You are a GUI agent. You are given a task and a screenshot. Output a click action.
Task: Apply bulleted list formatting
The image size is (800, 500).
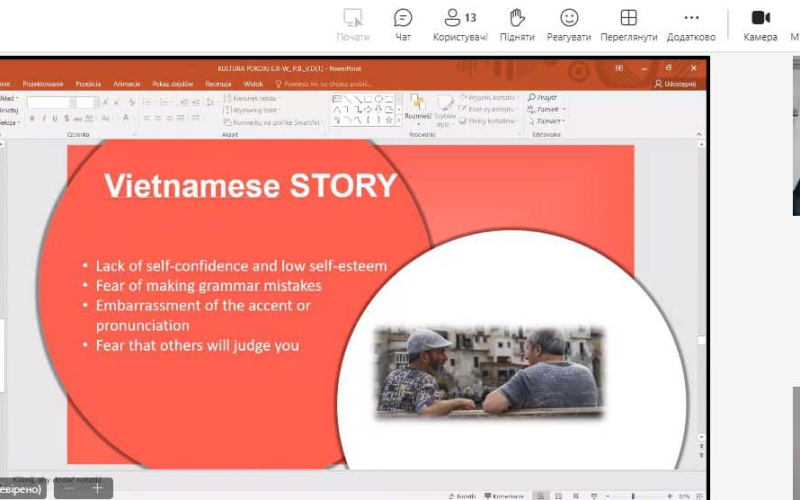(148, 103)
